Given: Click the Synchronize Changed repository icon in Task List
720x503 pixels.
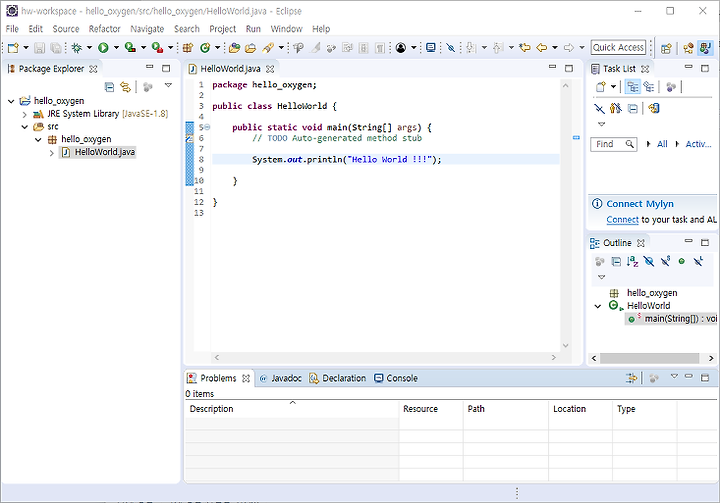Looking at the screenshot, I should coord(653,108).
